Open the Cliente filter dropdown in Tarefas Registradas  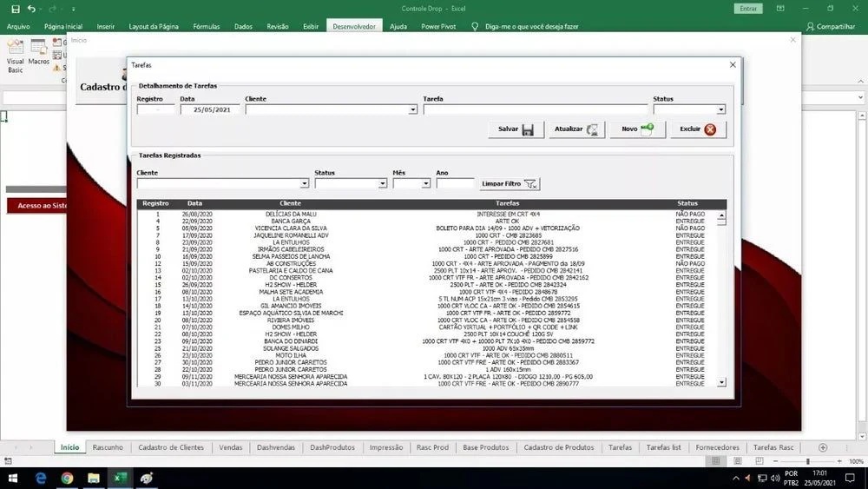coord(304,183)
